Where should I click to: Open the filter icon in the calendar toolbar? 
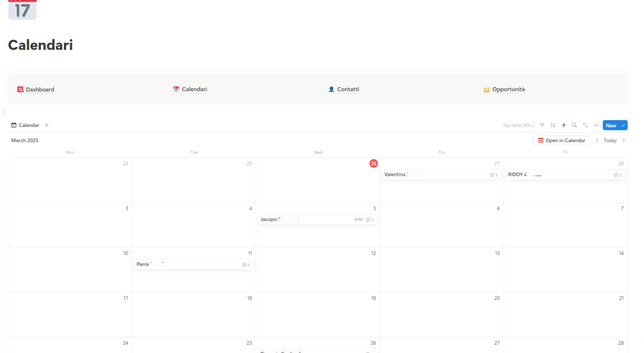pos(541,125)
